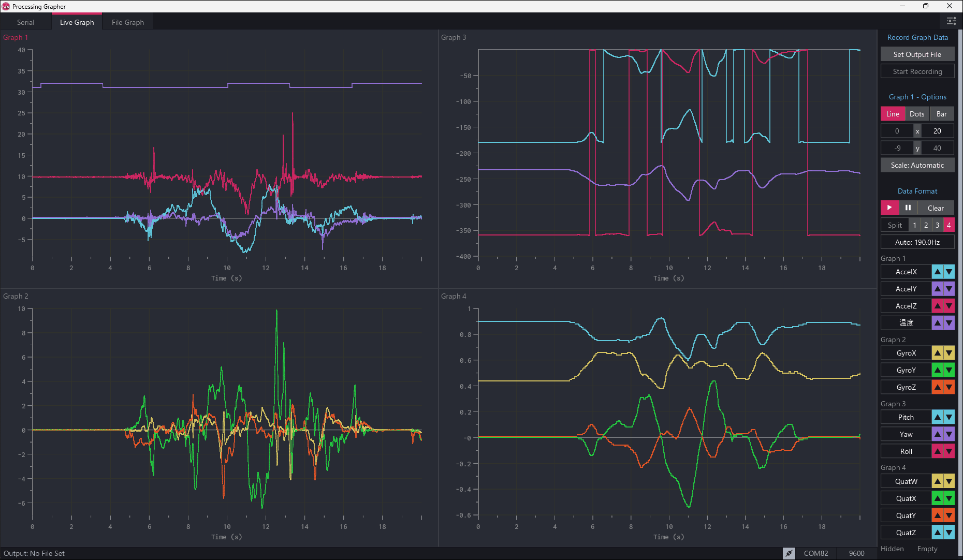Toggle Scale: Automatic mode

tap(917, 165)
